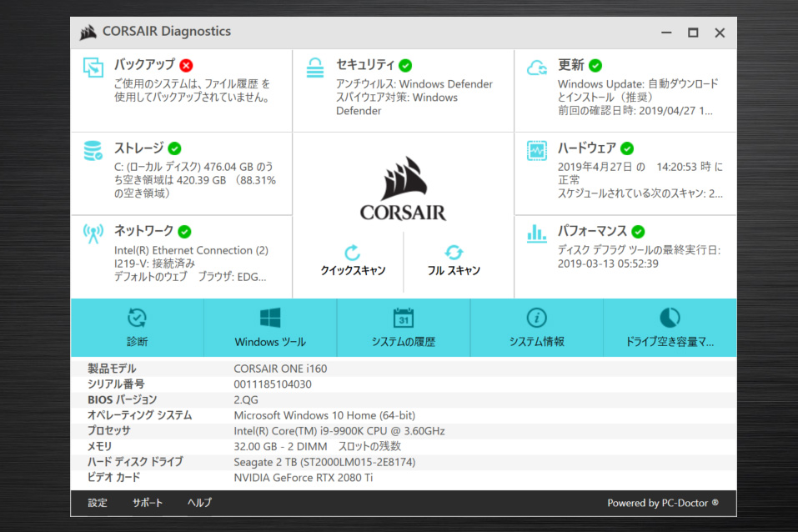Viewport: 798px width, 532px height.
Task: Click the Backup (バックアップ) panel icon
Action: pos(93,68)
